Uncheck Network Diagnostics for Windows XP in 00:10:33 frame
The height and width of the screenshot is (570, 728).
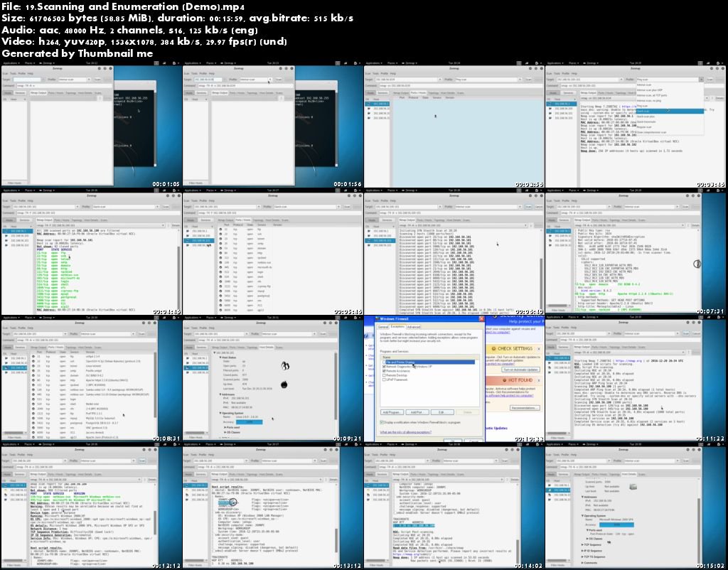[384, 366]
